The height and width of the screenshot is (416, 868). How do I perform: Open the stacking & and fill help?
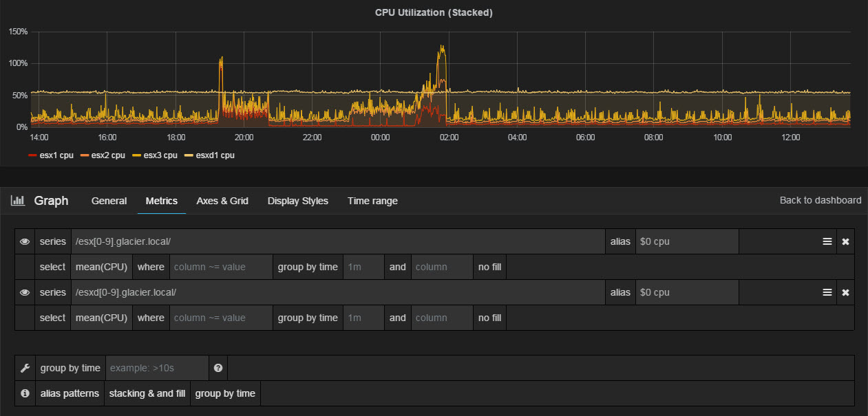[147, 393]
